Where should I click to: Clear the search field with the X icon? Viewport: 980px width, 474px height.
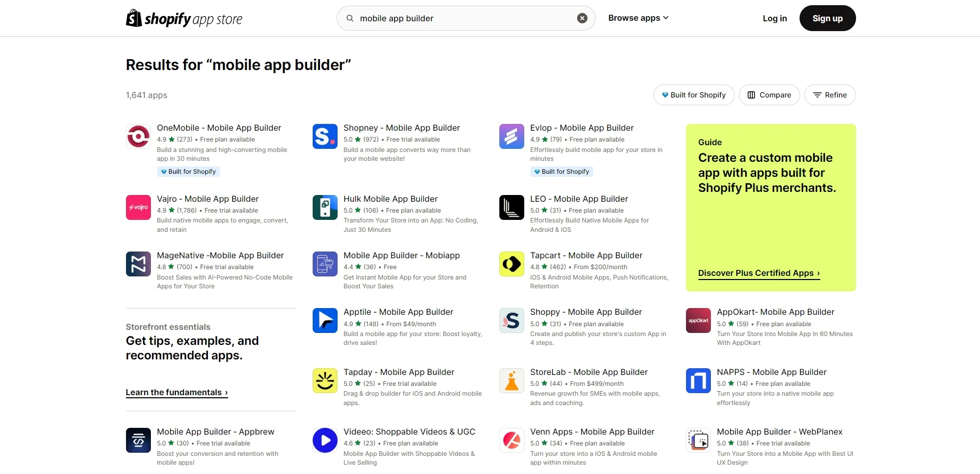(x=582, y=18)
